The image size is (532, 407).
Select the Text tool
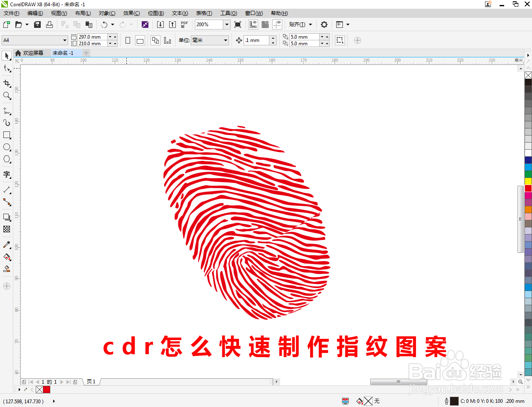pyautogui.click(x=7, y=175)
